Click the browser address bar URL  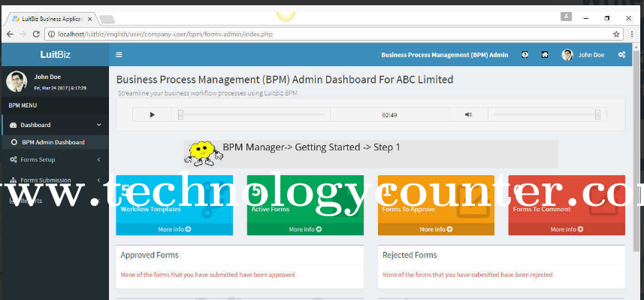(x=165, y=35)
